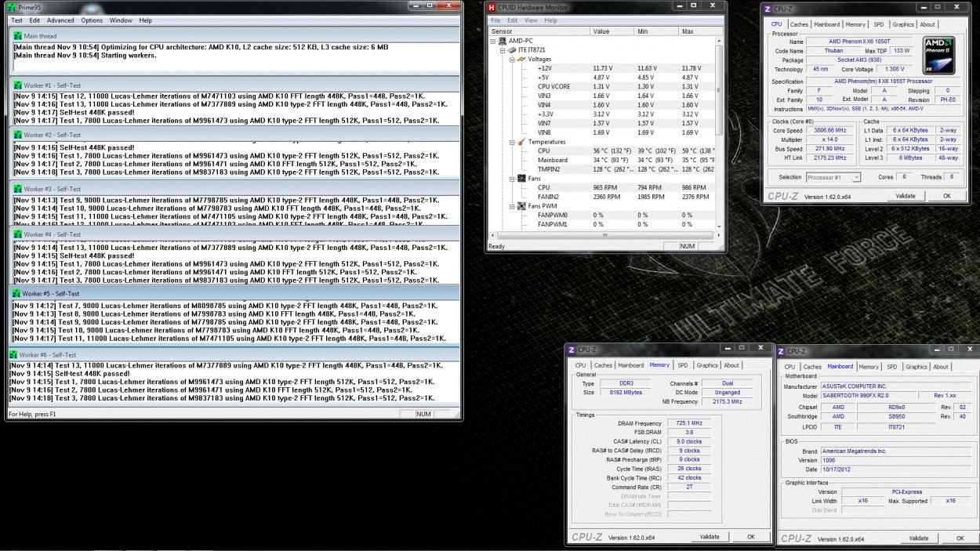This screenshot has width=980, height=551.
Task: Open the Window menu in Prime95
Action: coord(121,20)
